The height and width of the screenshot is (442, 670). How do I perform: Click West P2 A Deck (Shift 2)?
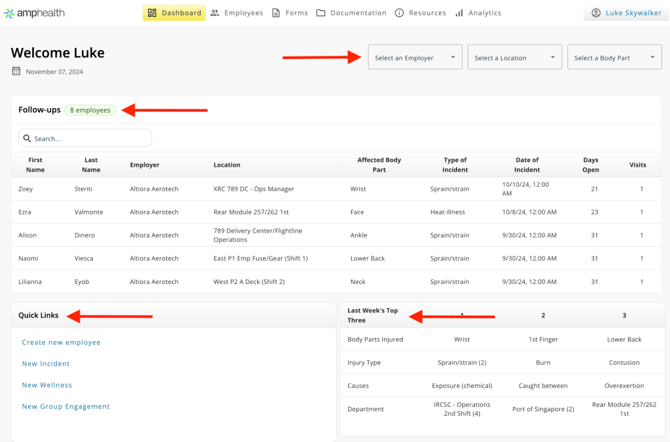(x=249, y=282)
